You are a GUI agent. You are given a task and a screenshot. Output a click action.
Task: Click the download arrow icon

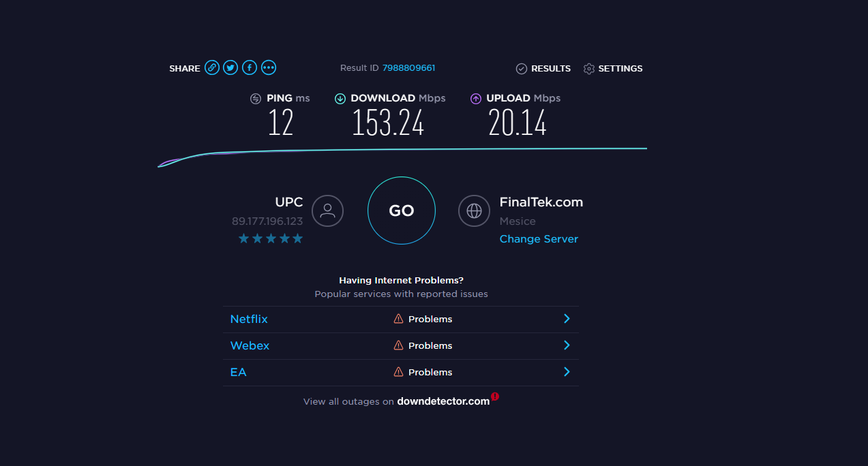coord(340,99)
